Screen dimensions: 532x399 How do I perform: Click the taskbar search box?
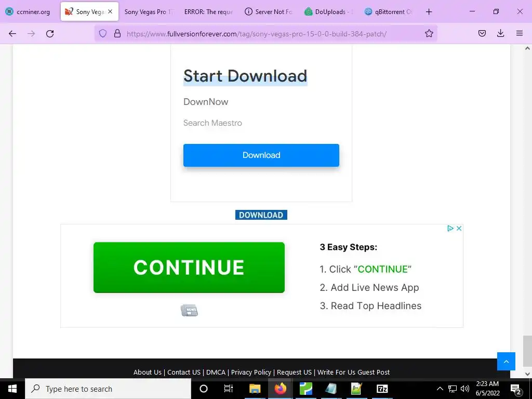click(x=108, y=389)
